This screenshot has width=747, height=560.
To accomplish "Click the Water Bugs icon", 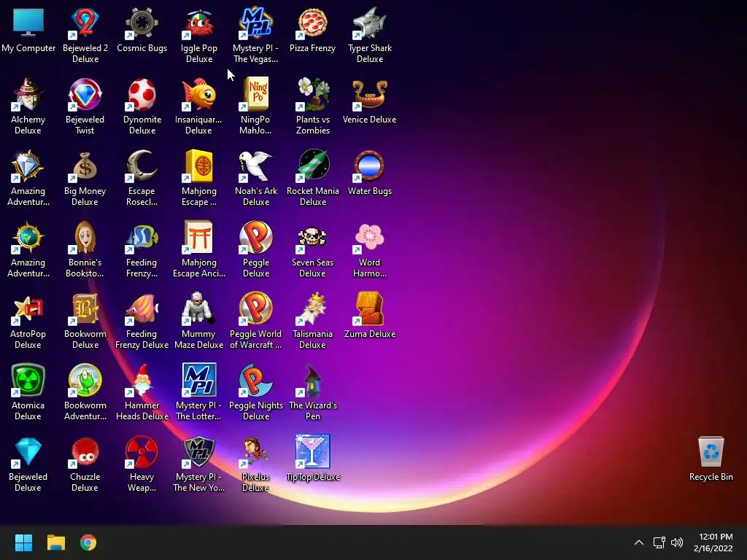I will point(370,166).
